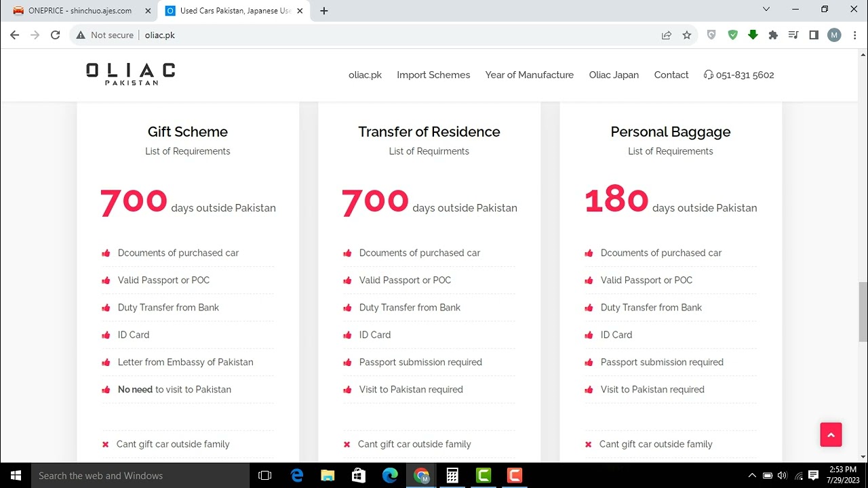Open the green shield extension
Image resolution: width=868 pixels, height=488 pixels.
(x=732, y=35)
